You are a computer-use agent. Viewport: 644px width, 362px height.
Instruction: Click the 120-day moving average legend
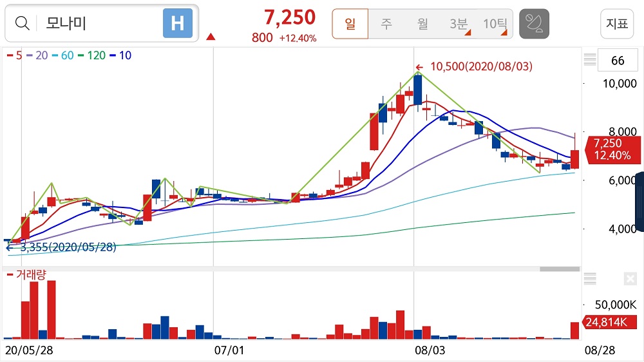(91, 55)
